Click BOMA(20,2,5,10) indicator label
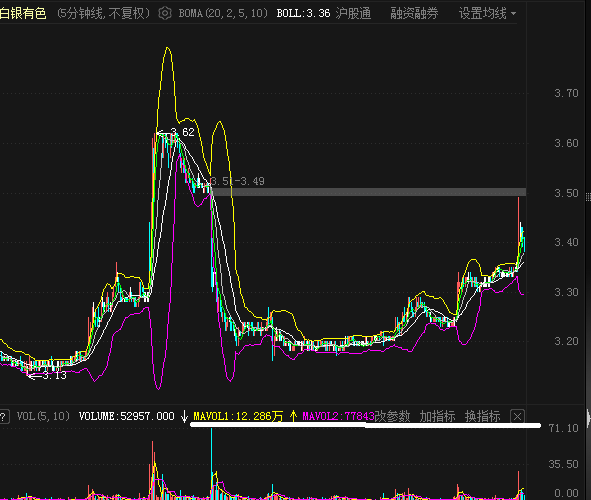The width and height of the screenshot is (591, 500). pyautogui.click(x=223, y=14)
